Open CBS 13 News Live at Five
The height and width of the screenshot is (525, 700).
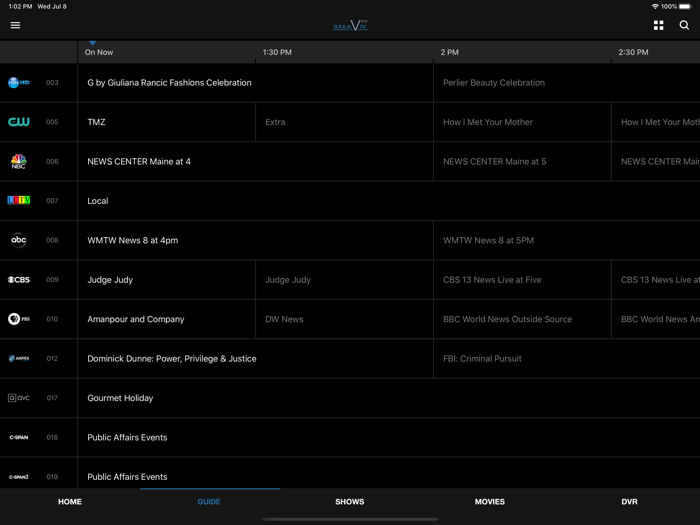[522, 279]
